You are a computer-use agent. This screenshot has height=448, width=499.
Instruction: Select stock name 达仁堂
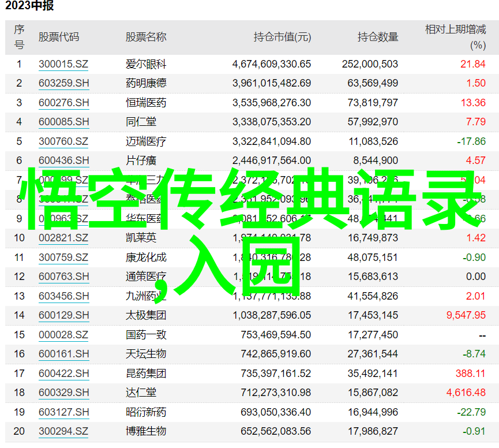pyautogui.click(x=141, y=393)
